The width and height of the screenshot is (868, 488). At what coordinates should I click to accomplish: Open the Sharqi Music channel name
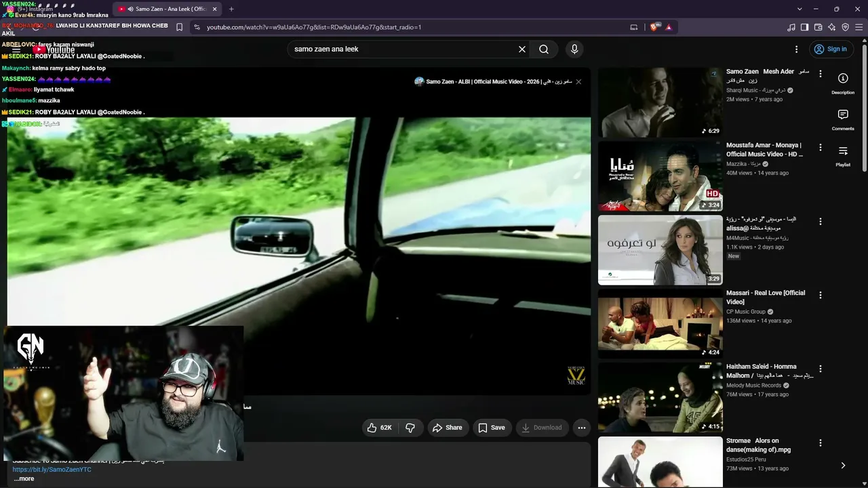[x=755, y=90]
